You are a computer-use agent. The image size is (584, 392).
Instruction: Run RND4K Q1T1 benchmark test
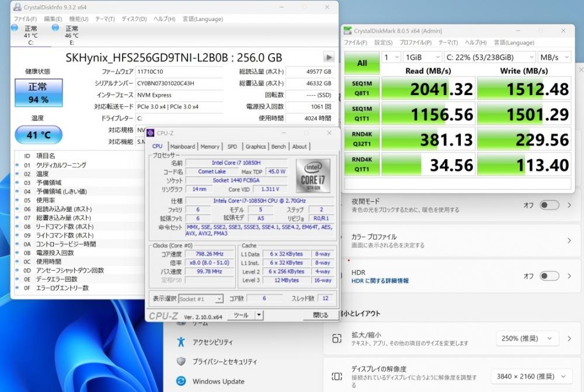pyautogui.click(x=361, y=164)
